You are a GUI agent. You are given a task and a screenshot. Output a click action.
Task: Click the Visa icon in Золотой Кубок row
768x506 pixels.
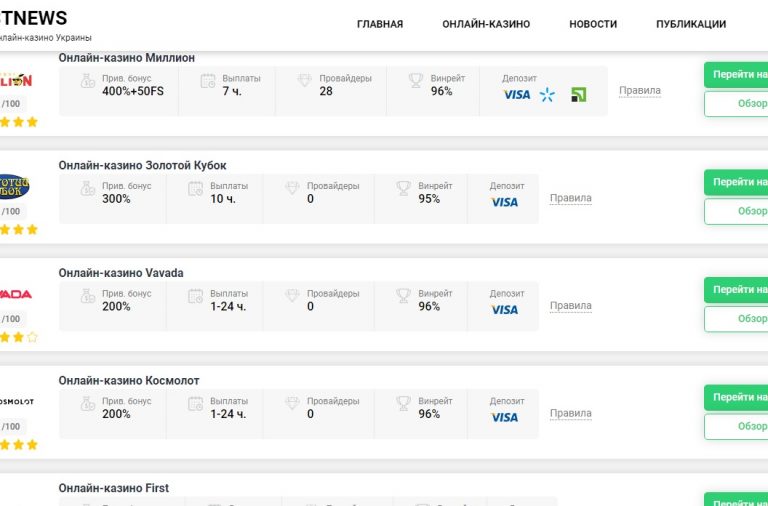[505, 202]
